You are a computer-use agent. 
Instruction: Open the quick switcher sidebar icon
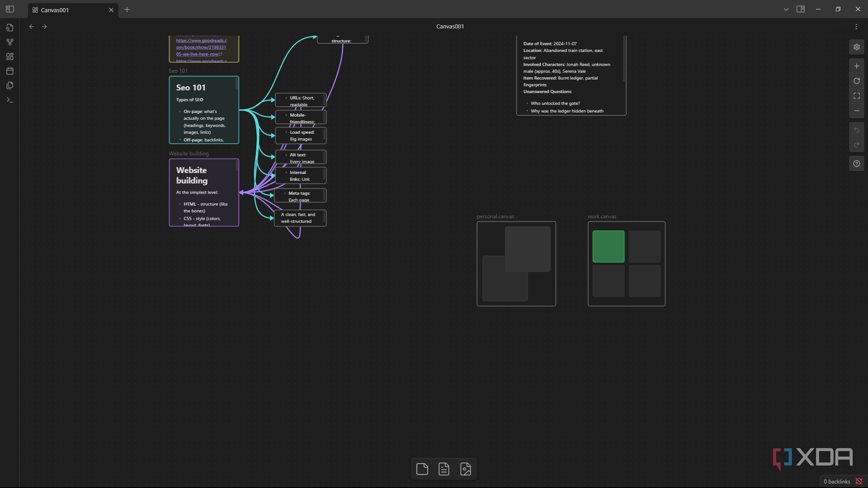coord(10,28)
